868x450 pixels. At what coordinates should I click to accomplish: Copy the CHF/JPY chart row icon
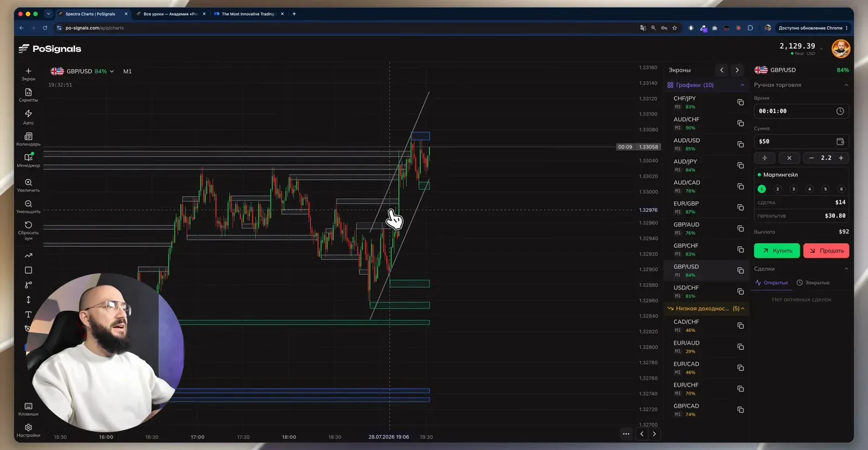[741, 102]
